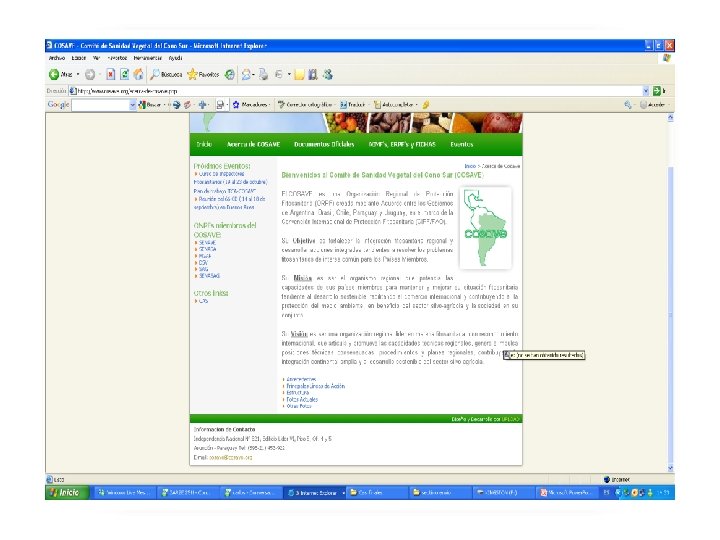
Task: Open the Antecedentes link
Action: (x=301, y=379)
